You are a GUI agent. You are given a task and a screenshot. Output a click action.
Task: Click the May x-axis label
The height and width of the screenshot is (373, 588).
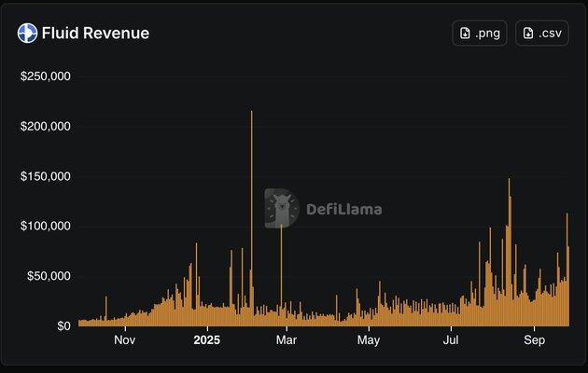pyautogui.click(x=369, y=340)
